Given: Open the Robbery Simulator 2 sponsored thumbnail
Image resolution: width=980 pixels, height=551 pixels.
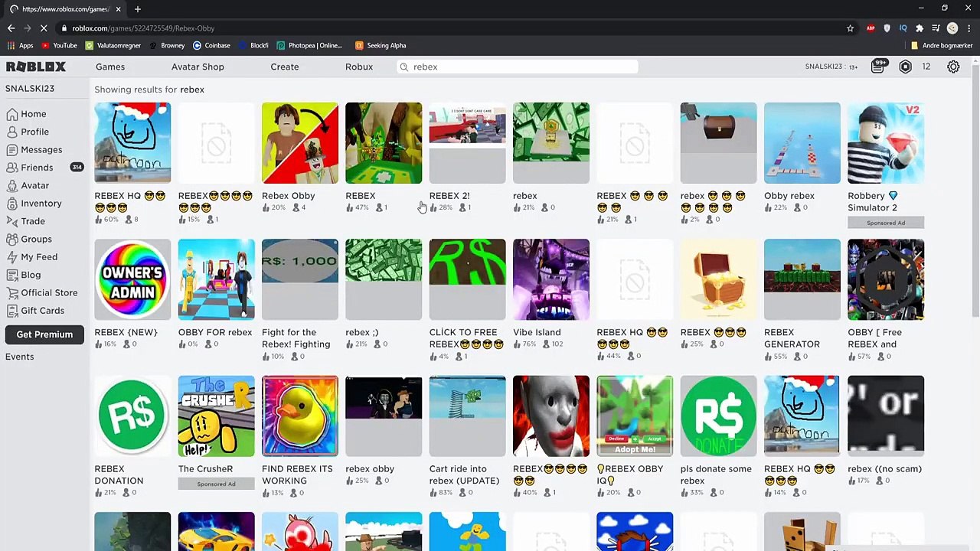Looking at the screenshot, I should (886, 143).
